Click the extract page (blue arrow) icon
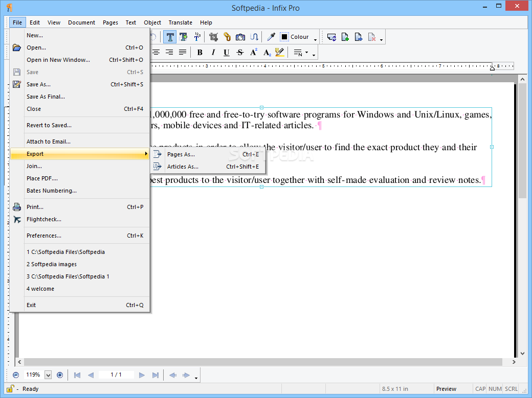The width and height of the screenshot is (532, 398). tap(358, 37)
